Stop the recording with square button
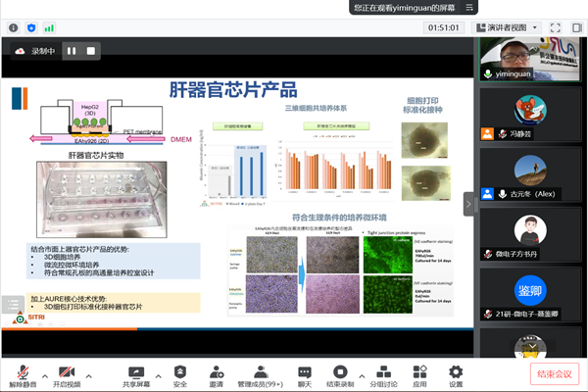Screen dimensions: 588x392 [x=93, y=50]
